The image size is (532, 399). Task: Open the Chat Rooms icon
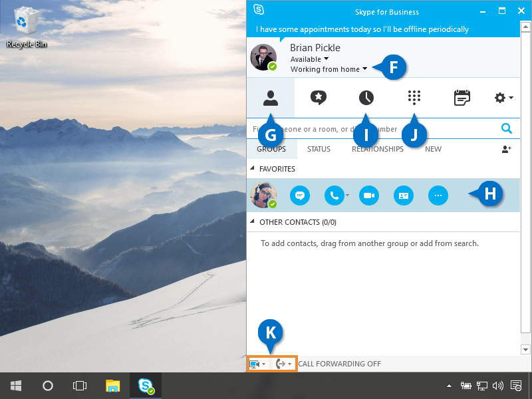click(319, 98)
